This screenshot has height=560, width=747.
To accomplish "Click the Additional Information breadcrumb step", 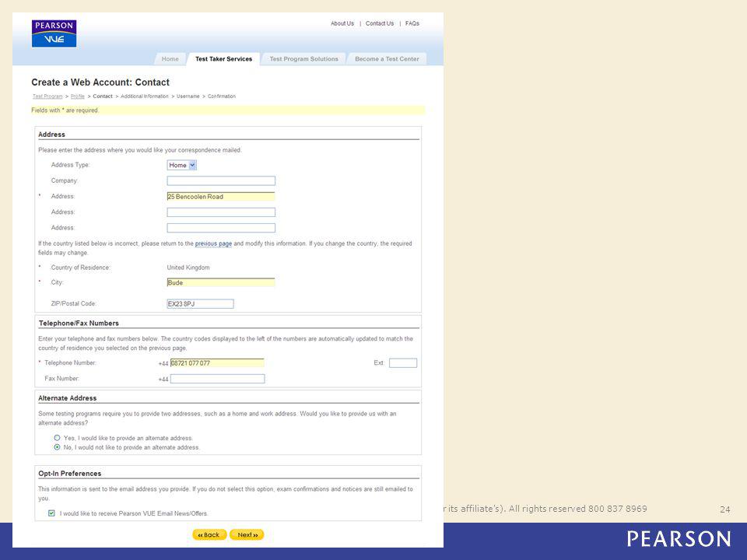I will coord(145,96).
